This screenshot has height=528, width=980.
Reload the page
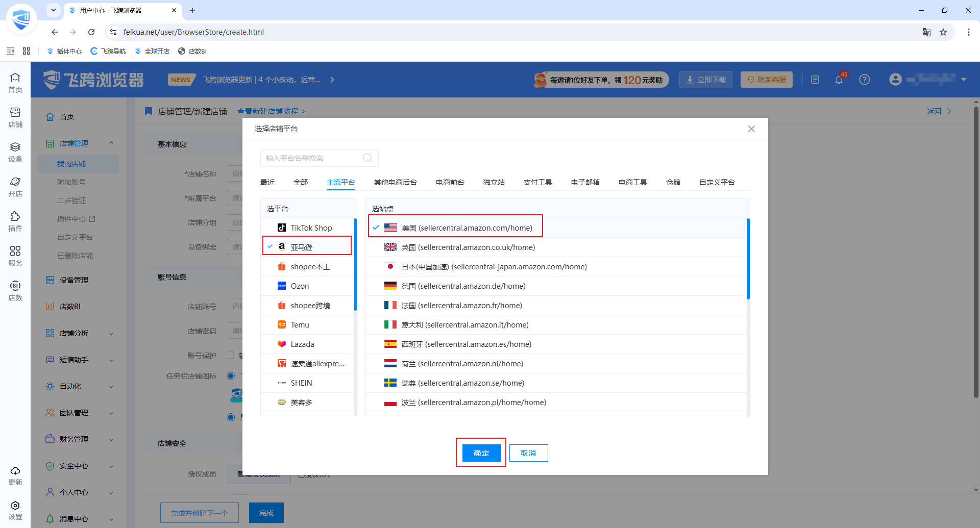(91, 32)
